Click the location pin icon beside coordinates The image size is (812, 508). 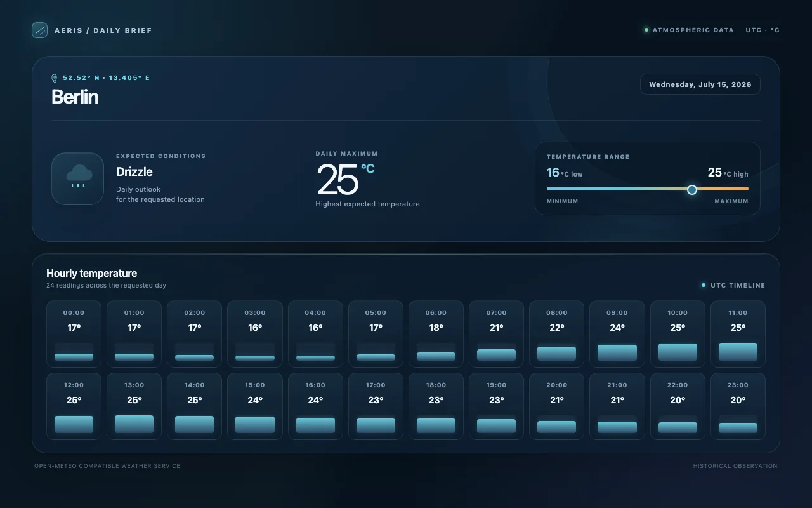(x=54, y=78)
